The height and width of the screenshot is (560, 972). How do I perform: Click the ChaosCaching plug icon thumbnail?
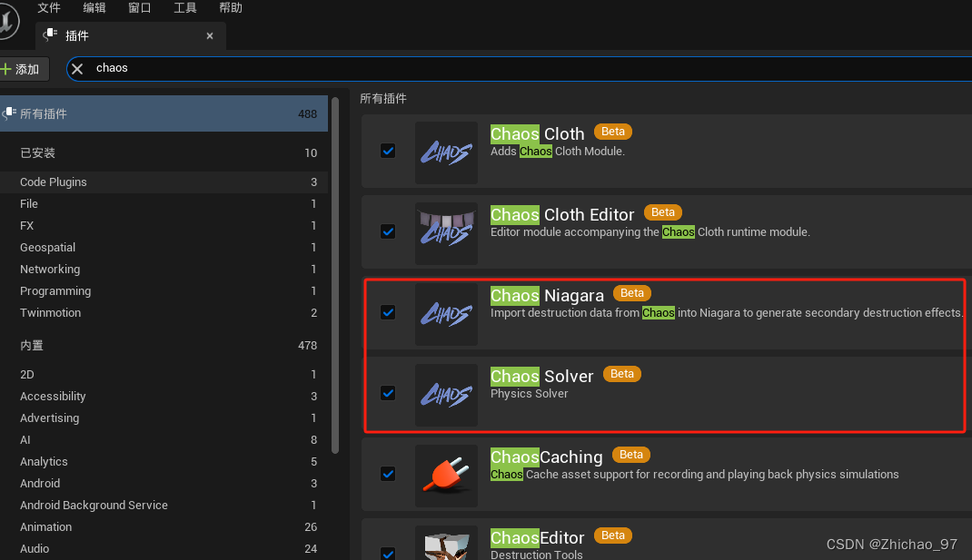(446, 476)
